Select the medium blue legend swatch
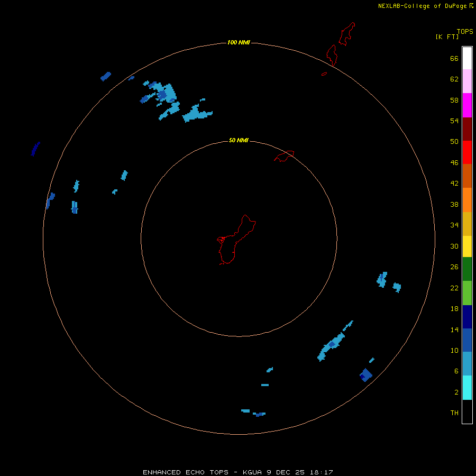 coord(467,340)
